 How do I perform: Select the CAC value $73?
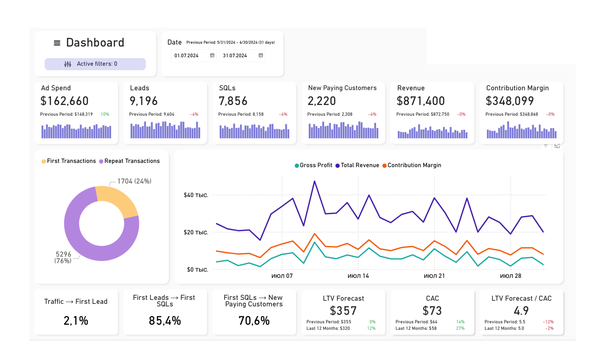[432, 311]
